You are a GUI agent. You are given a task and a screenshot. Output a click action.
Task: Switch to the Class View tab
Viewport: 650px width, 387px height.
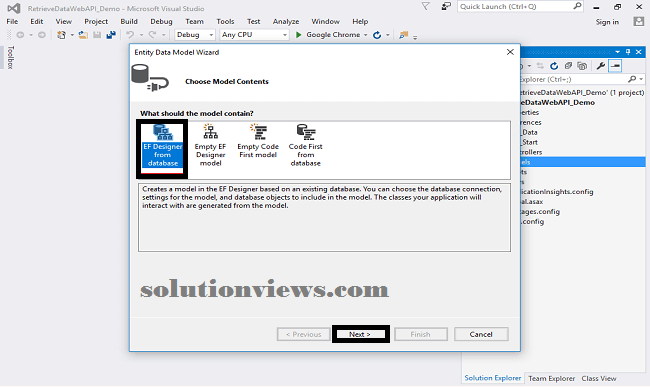point(599,378)
